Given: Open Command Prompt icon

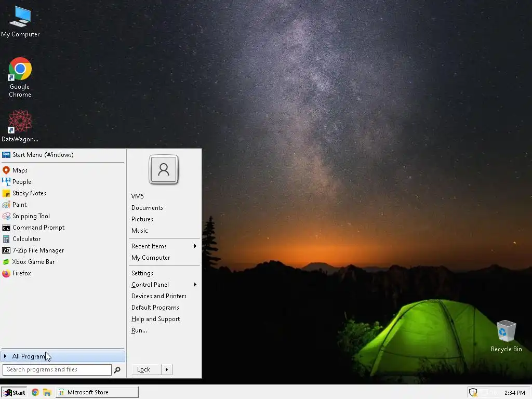Looking at the screenshot, I should tap(6, 228).
